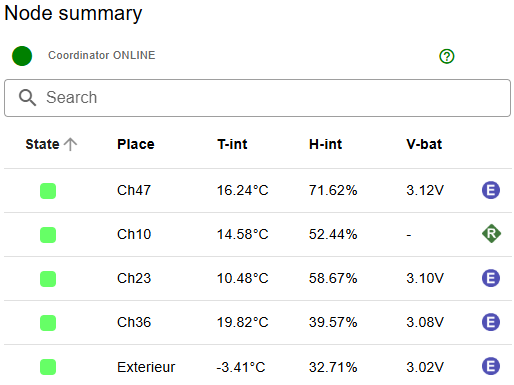The height and width of the screenshot is (385, 514).
Task: Click the 10.48°C temperature value
Action: pos(243,278)
